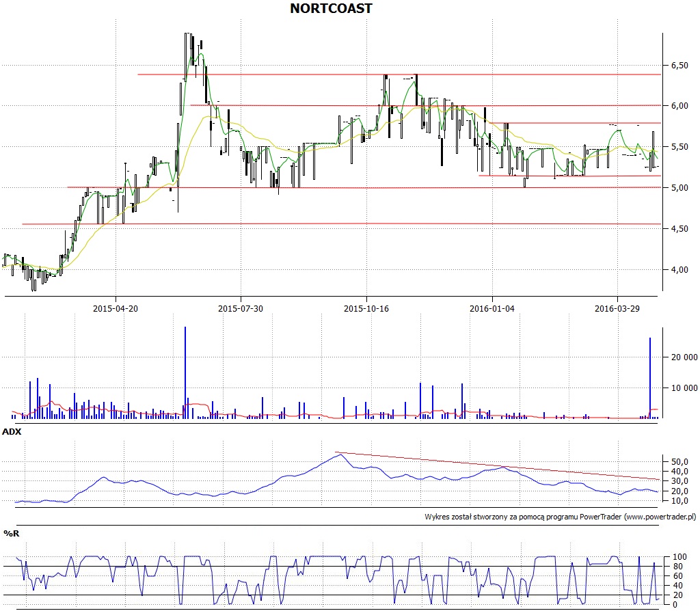
Task: Click the ADX 50,0 scale value
Action: 679,461
